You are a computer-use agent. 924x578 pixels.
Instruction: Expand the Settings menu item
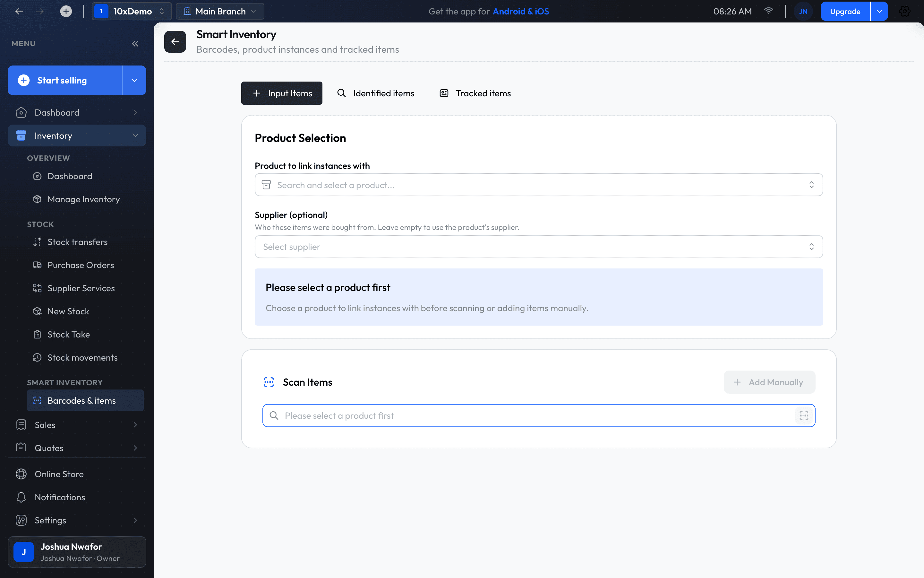pyautogui.click(x=77, y=520)
